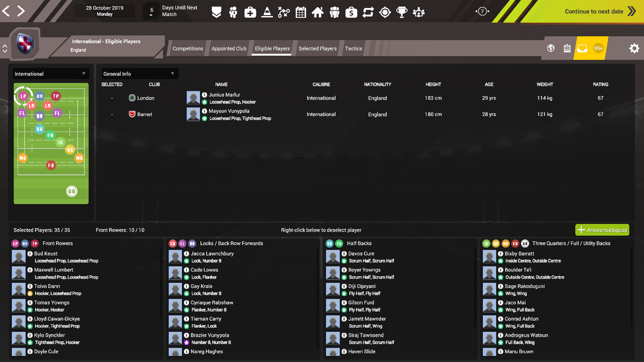Open the settings gear icon
Image resolution: width=644 pixels, height=362 pixels.
tap(634, 48)
